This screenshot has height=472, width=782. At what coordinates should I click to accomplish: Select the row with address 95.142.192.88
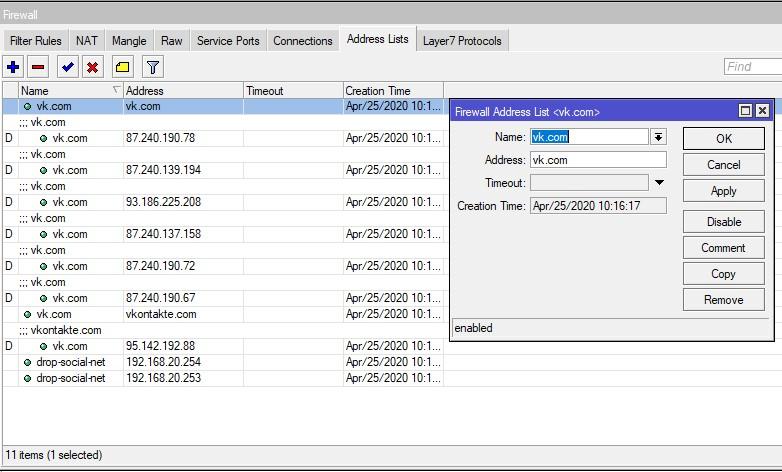(x=223, y=346)
